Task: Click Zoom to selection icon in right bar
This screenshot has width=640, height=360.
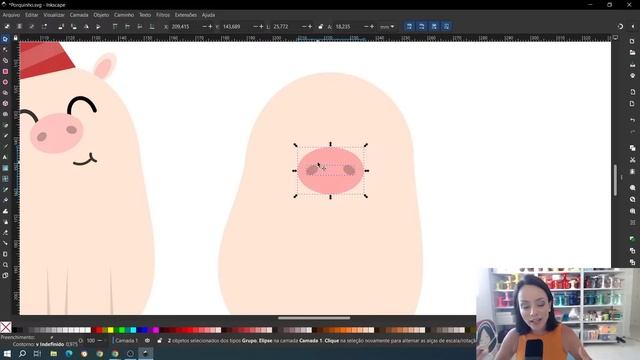Action: [632, 188]
